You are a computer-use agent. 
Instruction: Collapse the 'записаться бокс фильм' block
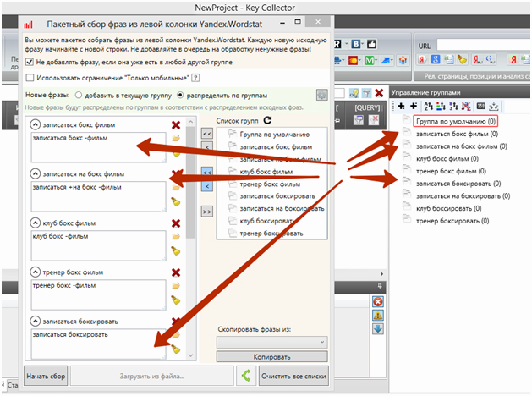coord(35,124)
